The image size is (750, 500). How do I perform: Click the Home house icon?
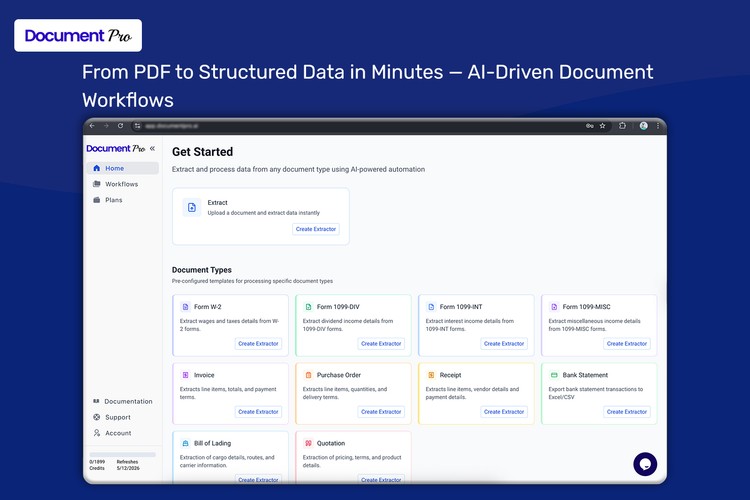pyautogui.click(x=97, y=168)
